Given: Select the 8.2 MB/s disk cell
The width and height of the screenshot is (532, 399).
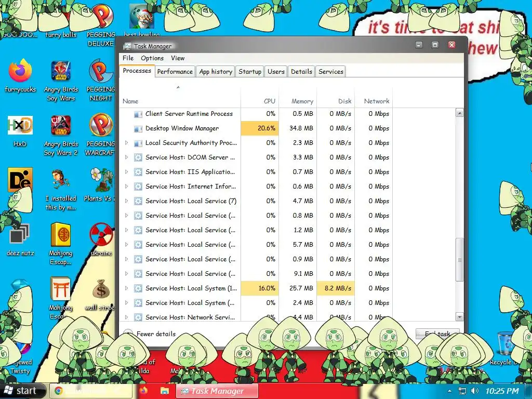Looking at the screenshot, I should (336, 288).
